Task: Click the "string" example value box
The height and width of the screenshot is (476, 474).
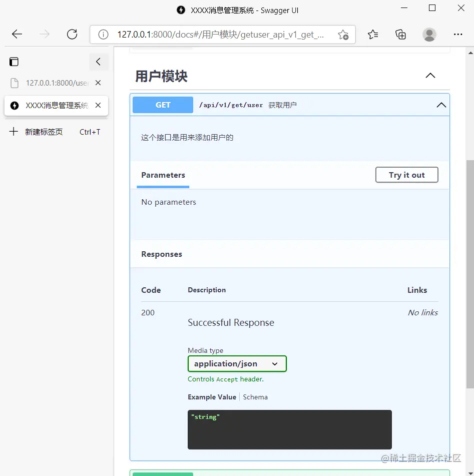Action: tap(290, 429)
